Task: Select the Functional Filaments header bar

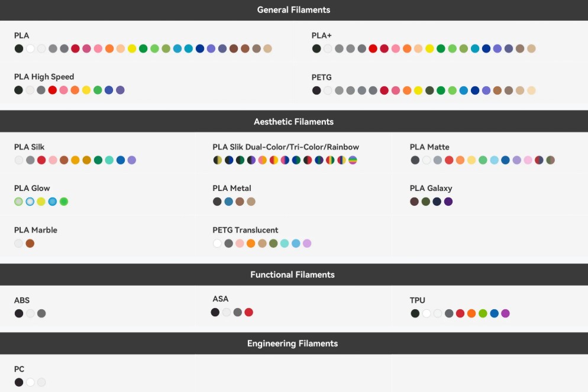Action: pyautogui.click(x=292, y=274)
